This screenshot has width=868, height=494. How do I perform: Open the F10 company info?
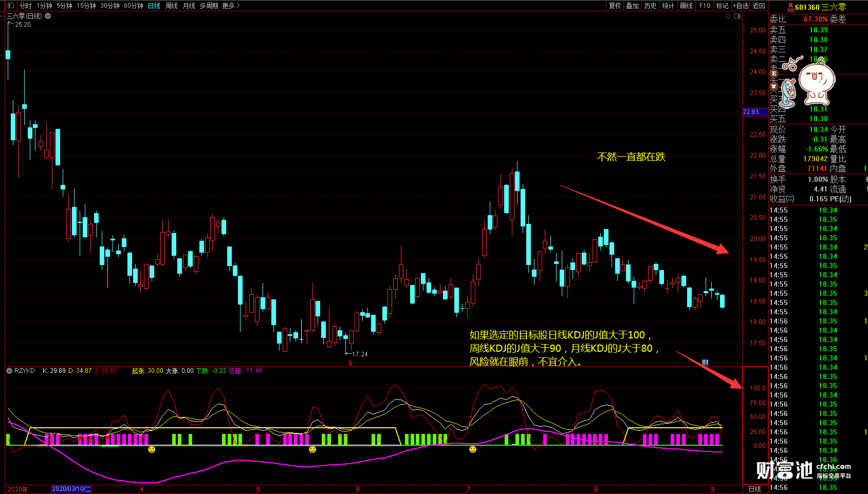705,6
